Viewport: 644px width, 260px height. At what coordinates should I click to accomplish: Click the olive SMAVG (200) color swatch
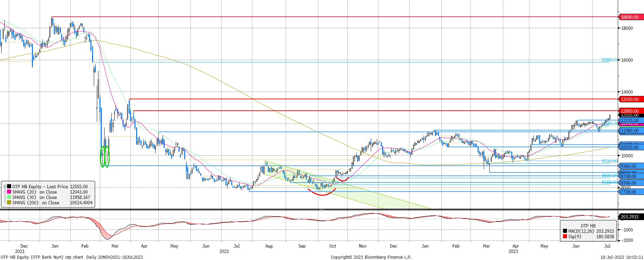[9, 203]
